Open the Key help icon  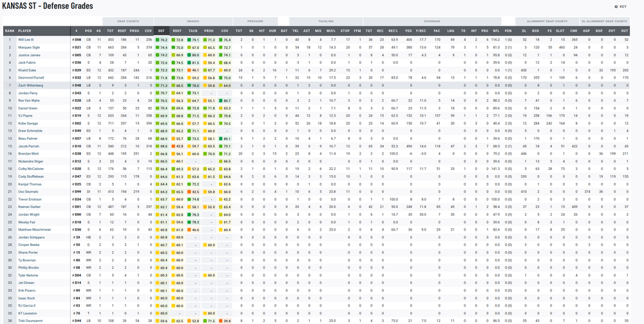pos(620,6)
